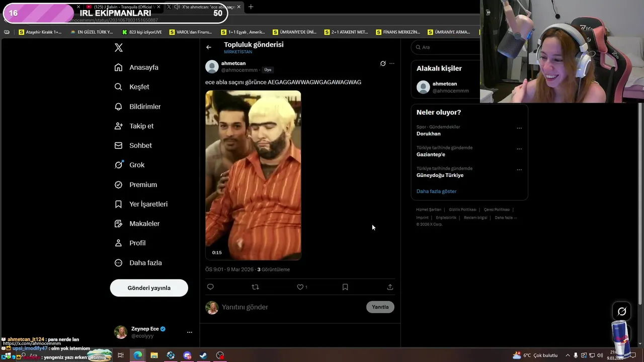The image size is (644, 362).
Task: Open more options for Gaziantep'e trend
Action: [519, 149]
